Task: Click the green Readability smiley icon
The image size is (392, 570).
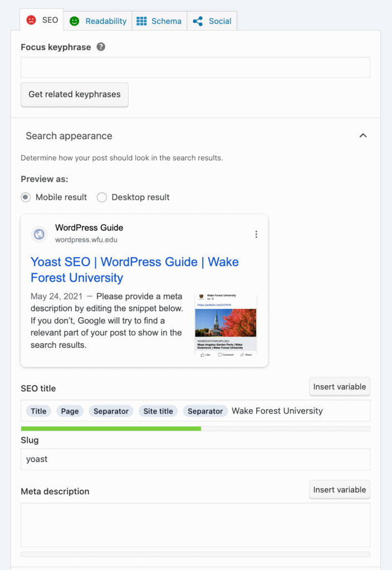Action: tap(75, 21)
